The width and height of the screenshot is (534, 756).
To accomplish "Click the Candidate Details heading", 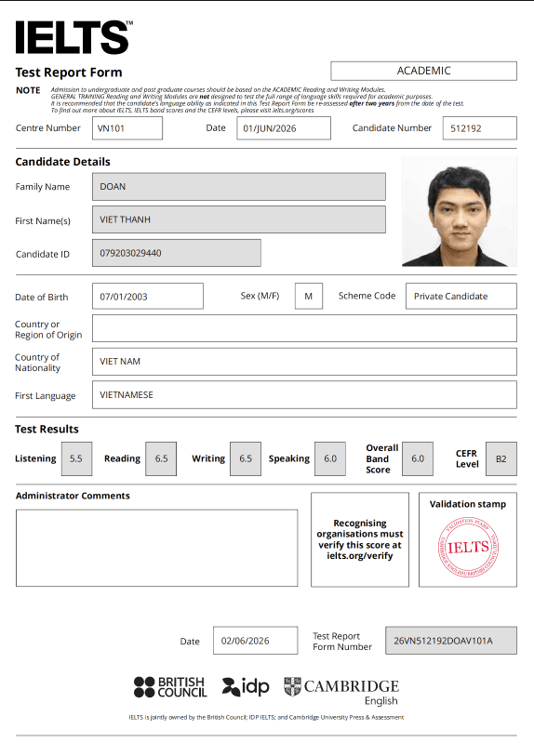I will point(62,162).
